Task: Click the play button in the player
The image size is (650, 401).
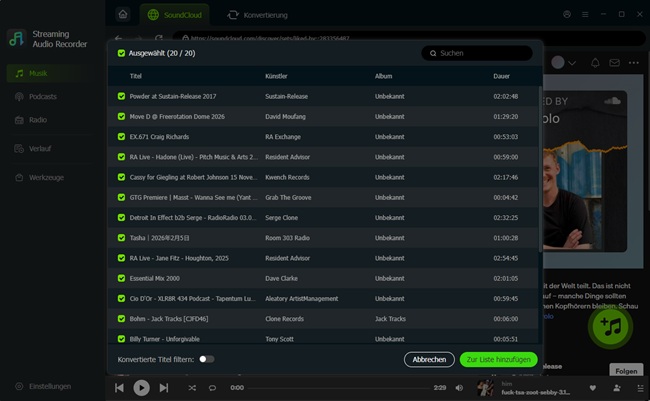Action: pos(141,388)
